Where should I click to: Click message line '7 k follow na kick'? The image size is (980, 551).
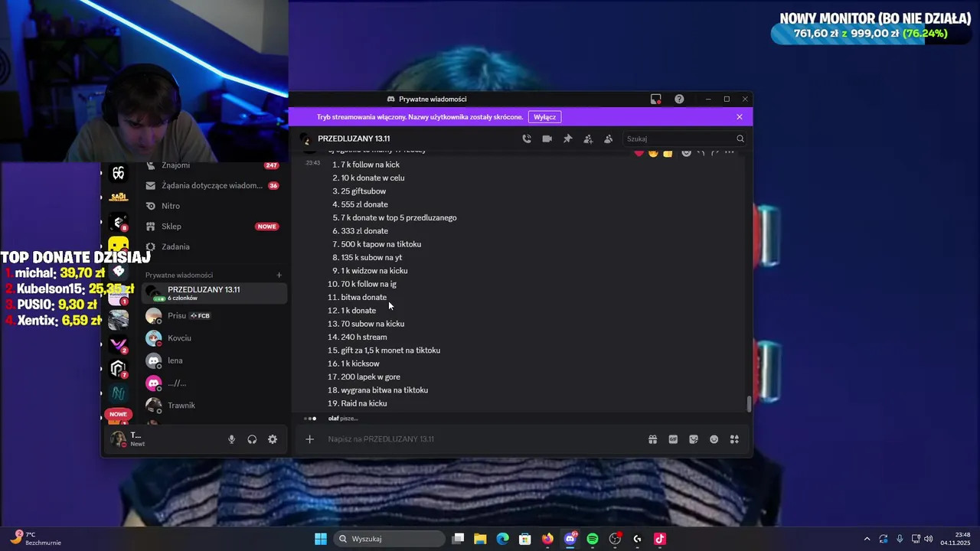click(370, 165)
